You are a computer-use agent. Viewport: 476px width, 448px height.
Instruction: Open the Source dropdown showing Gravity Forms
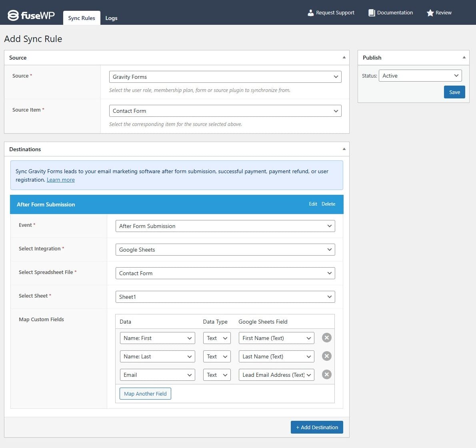[225, 77]
